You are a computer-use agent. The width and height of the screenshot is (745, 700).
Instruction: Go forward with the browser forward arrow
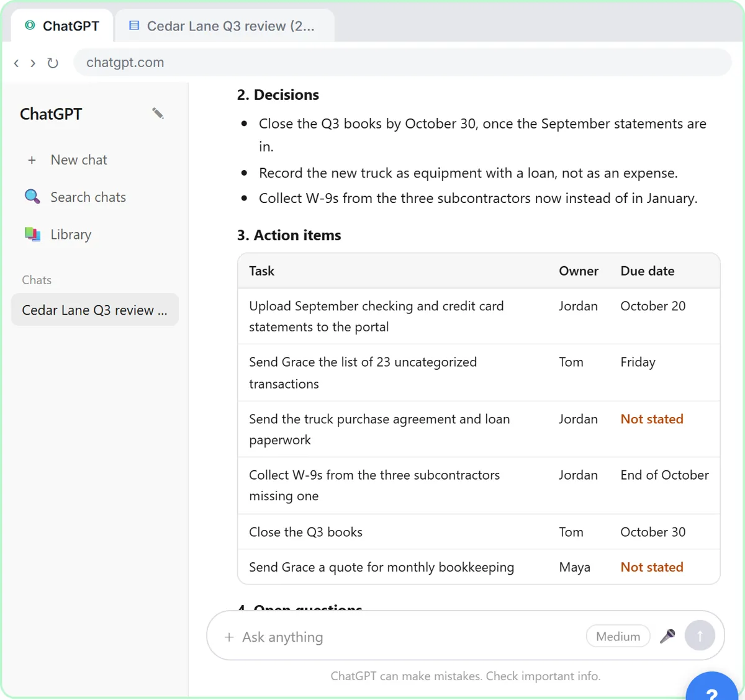(33, 63)
